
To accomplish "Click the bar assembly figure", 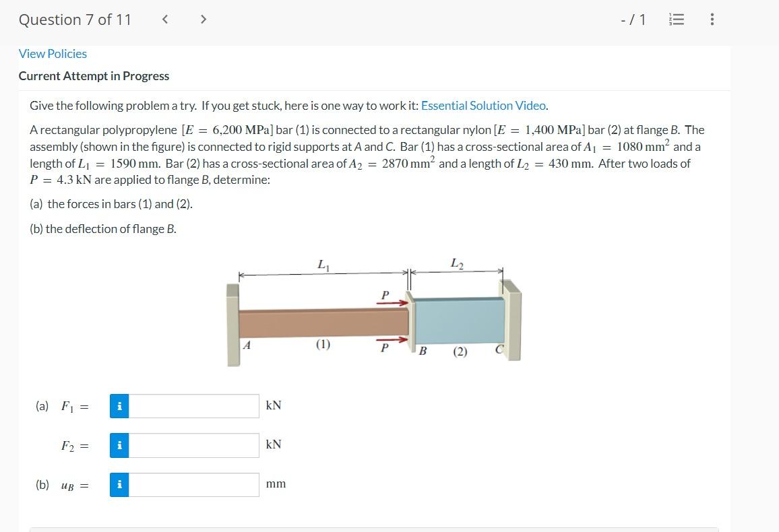I will coord(374,312).
